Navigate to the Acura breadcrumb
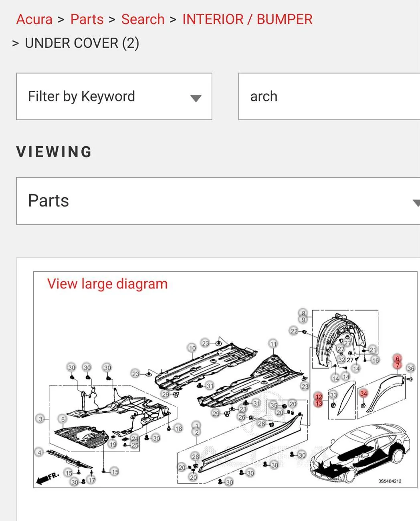Image resolution: width=420 pixels, height=521 pixels. [x=34, y=19]
